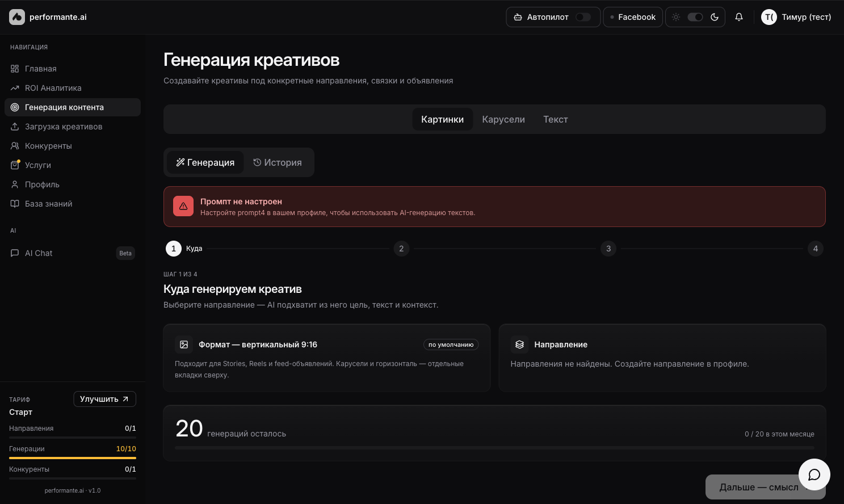
Task: Click step 4 marker
Action: [816, 249]
